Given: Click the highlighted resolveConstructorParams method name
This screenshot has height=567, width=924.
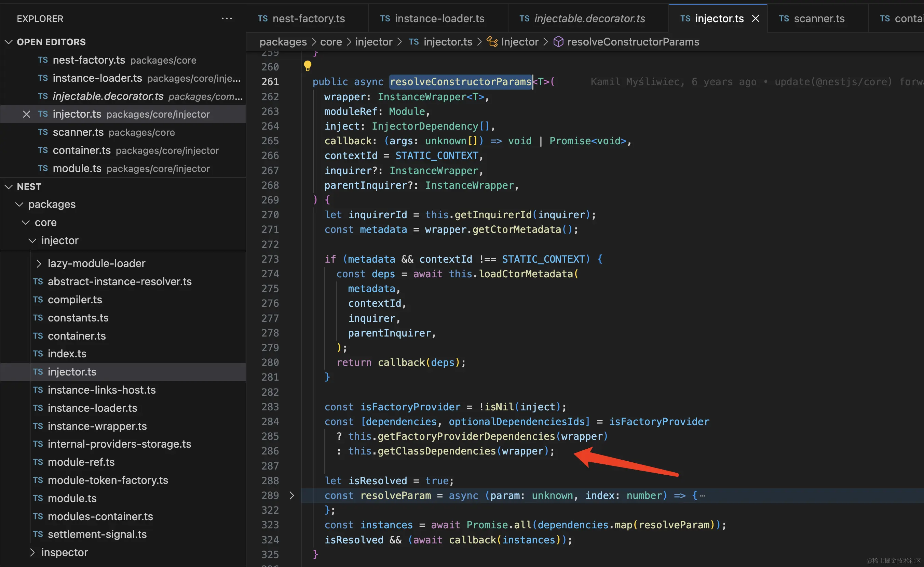Looking at the screenshot, I should (x=461, y=81).
